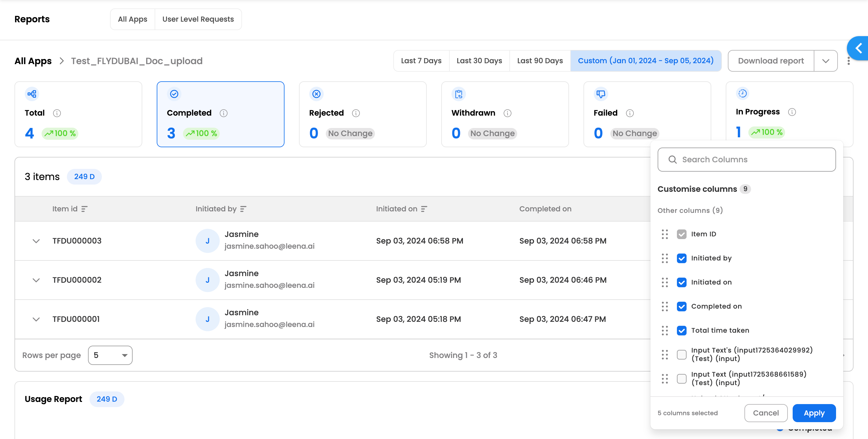This screenshot has height=439, width=868.
Task: Cancel the column customisation
Action: point(766,413)
